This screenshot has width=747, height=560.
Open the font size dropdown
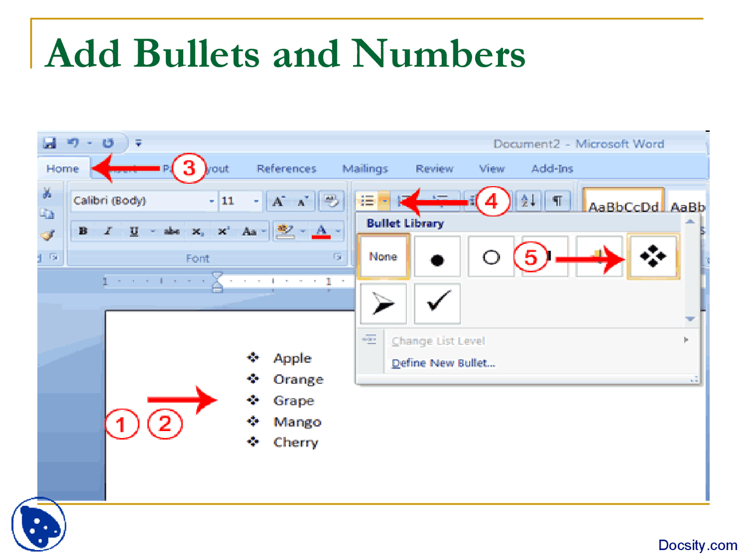255,201
